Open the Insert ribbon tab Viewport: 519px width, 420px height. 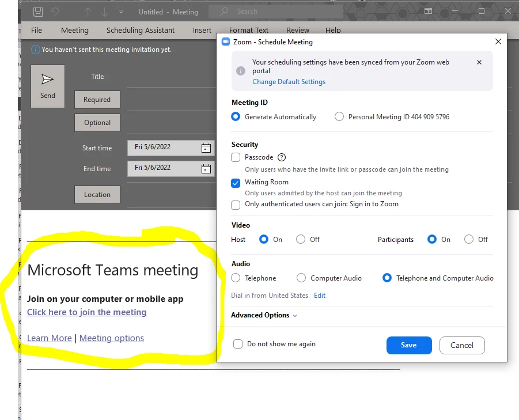pyautogui.click(x=202, y=30)
